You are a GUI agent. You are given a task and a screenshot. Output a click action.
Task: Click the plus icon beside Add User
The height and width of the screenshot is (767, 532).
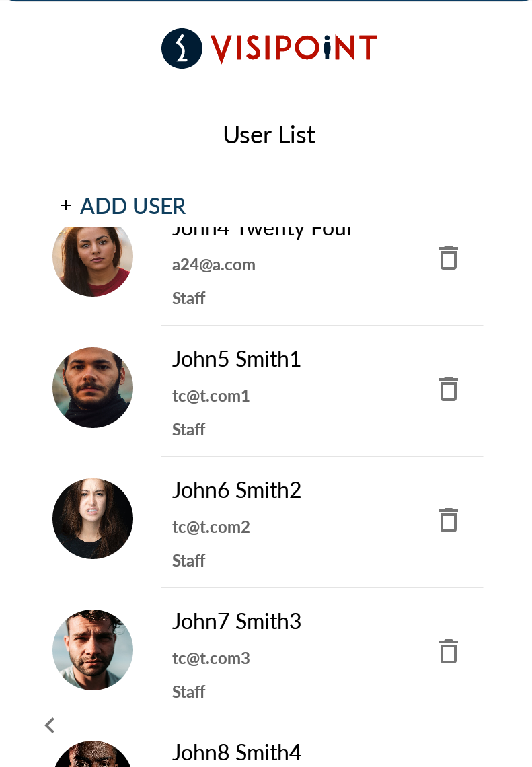(66, 206)
